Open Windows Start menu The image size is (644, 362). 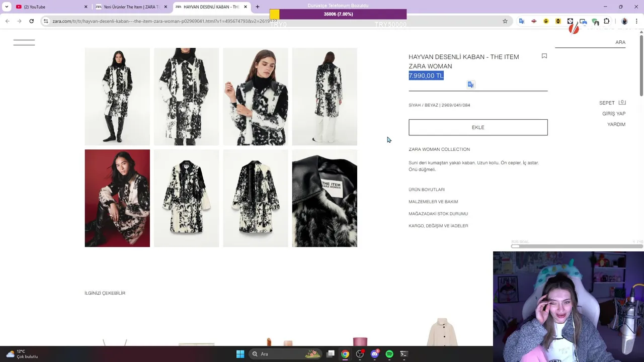(240, 354)
